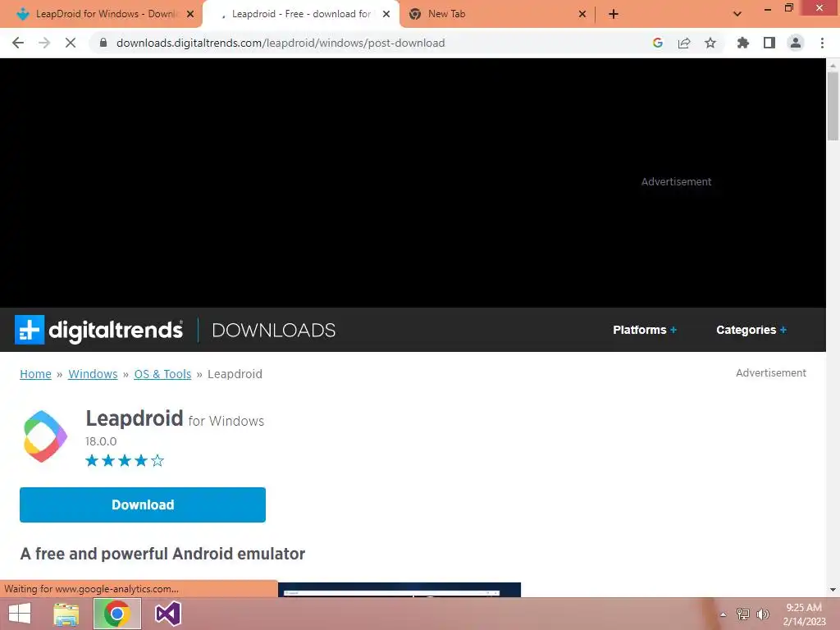Click the Chrome taskbar icon
840x630 pixels.
click(x=116, y=614)
